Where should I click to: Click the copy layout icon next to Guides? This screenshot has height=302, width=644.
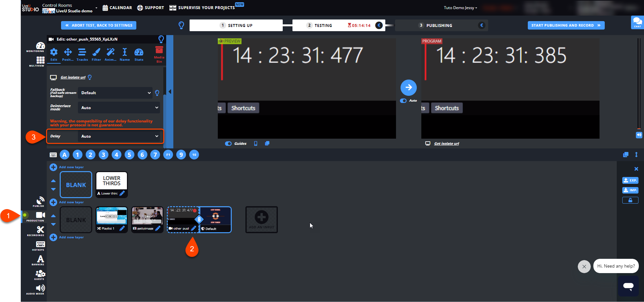click(267, 144)
